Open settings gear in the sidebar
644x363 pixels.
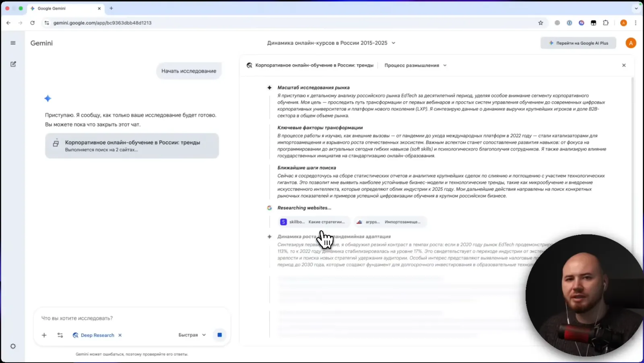(13, 346)
